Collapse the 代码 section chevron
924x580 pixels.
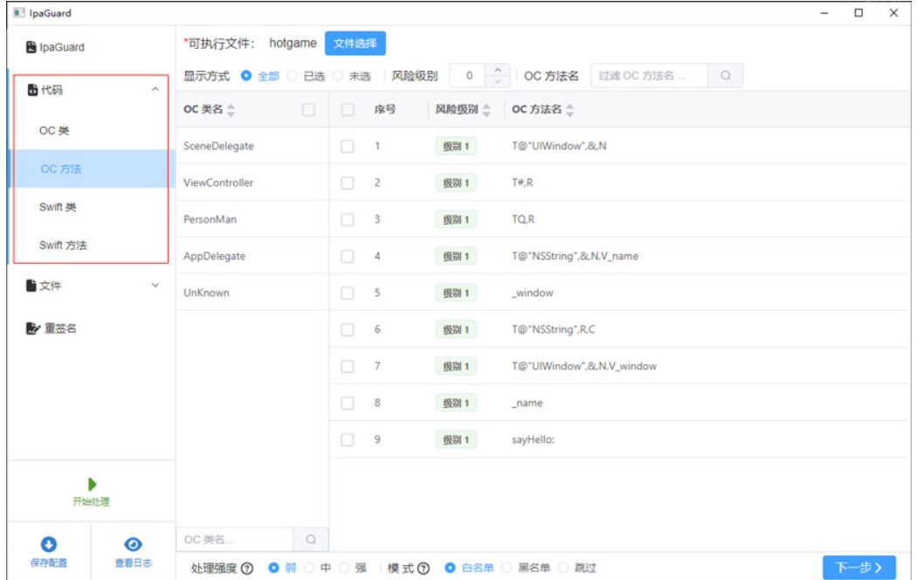coord(155,90)
